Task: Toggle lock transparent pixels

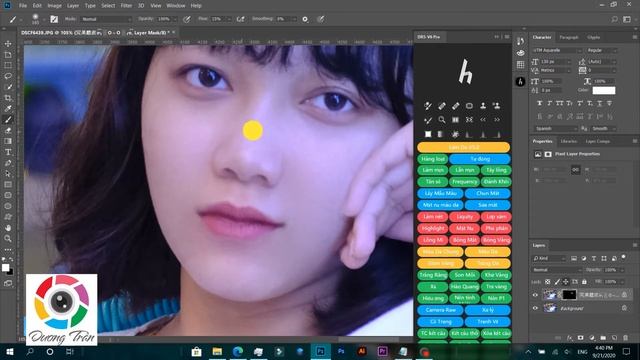Action: pyautogui.click(x=548, y=282)
